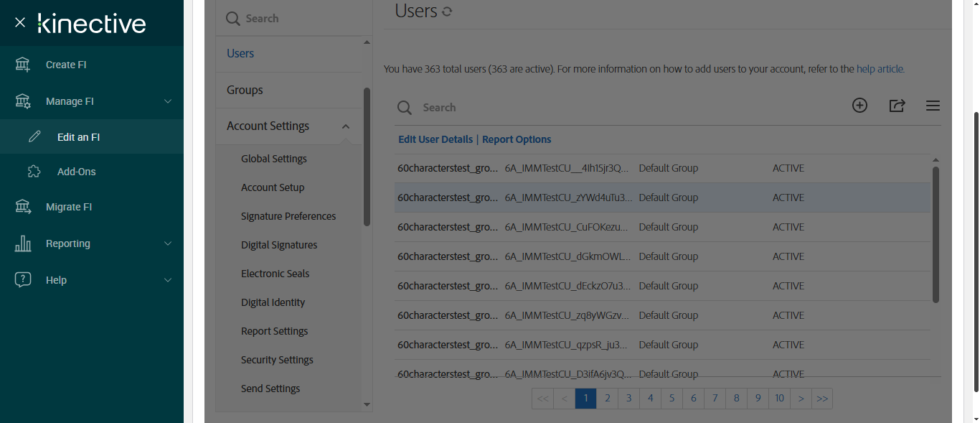
Task: Click the add user plus icon
Action: [859, 106]
